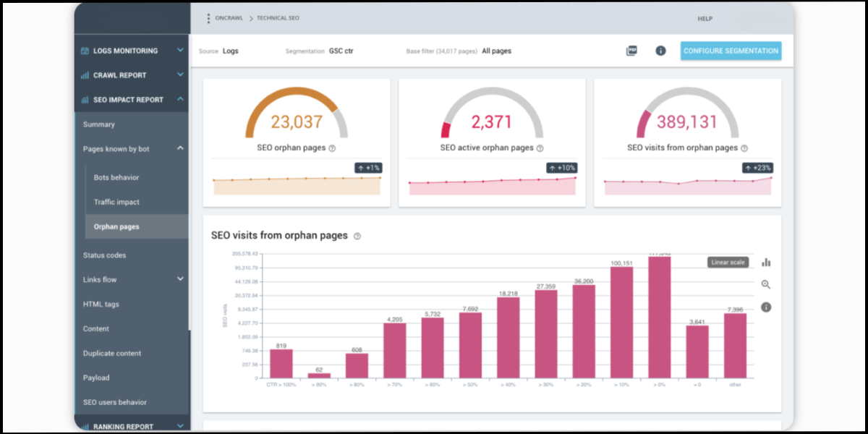Open the chart info circle icon
The image size is (868, 434).
click(x=765, y=307)
